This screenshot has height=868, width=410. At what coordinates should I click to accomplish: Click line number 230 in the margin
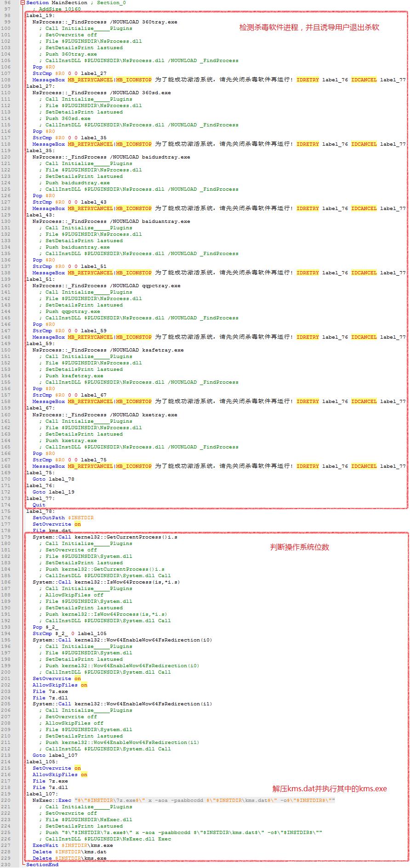[x=6, y=865]
